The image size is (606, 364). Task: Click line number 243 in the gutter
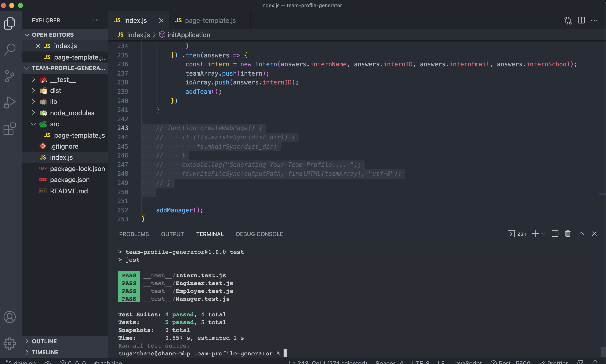pyautogui.click(x=123, y=128)
